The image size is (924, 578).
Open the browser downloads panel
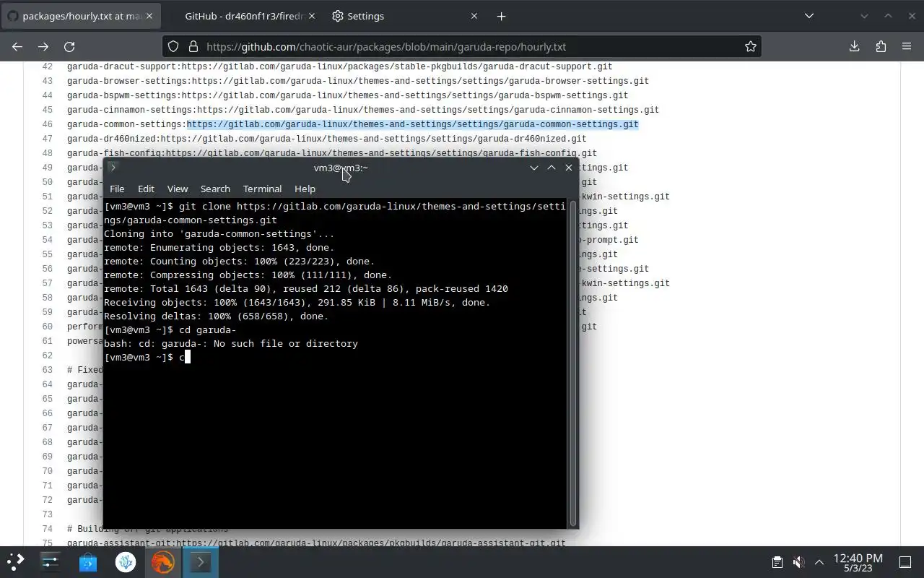(855, 46)
